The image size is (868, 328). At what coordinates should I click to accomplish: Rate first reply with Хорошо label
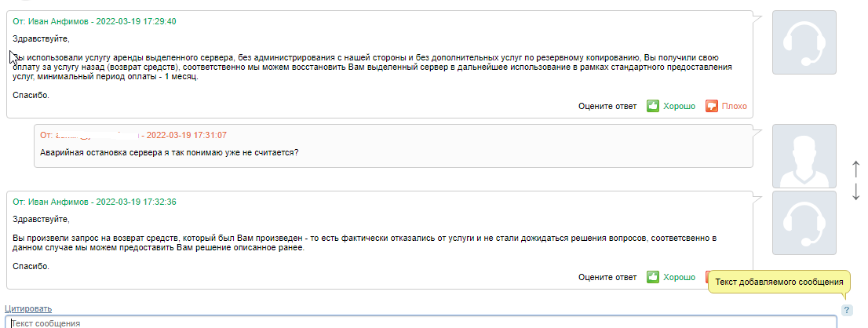click(x=679, y=106)
